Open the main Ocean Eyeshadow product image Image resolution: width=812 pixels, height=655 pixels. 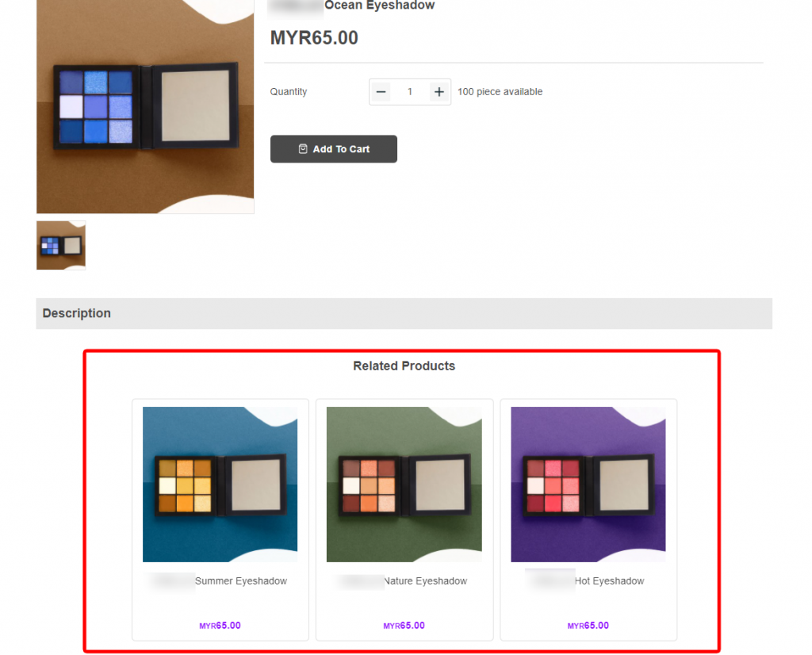pos(145,106)
